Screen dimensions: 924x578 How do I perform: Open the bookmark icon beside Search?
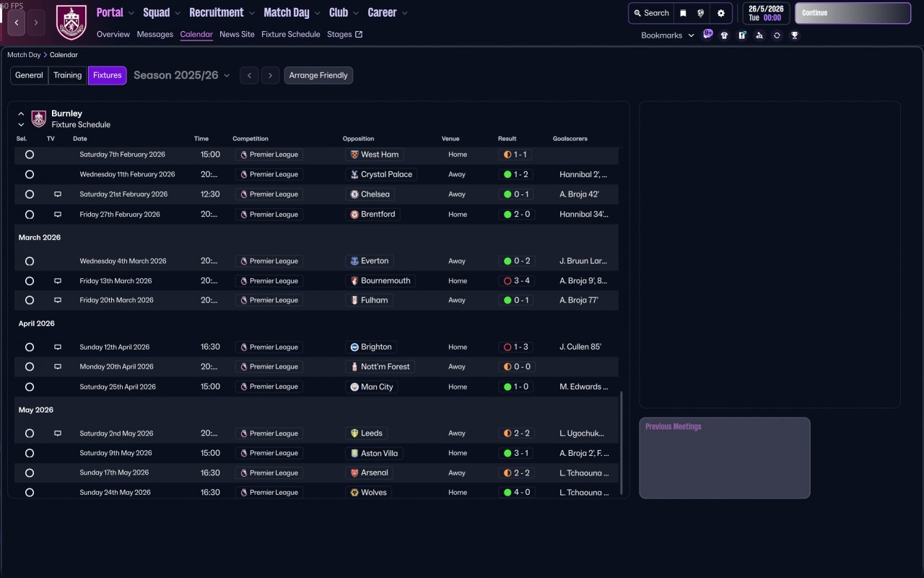683,13
